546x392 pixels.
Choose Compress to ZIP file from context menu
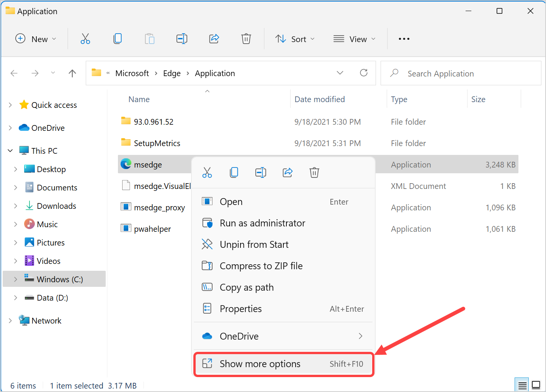(261, 266)
